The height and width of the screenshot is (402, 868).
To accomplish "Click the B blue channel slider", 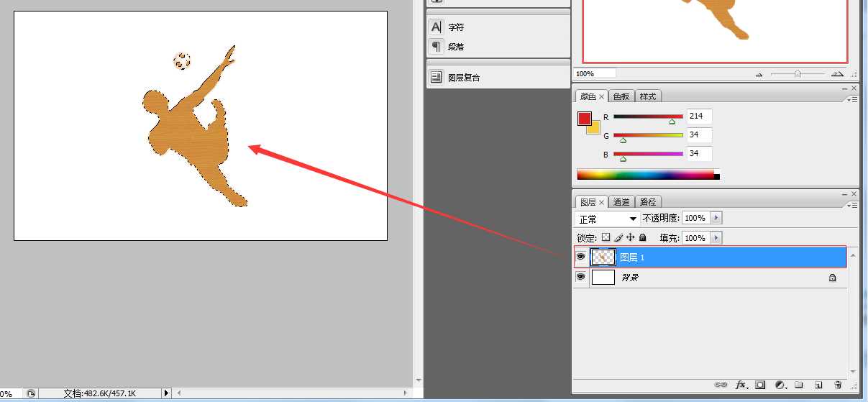I will 648,154.
